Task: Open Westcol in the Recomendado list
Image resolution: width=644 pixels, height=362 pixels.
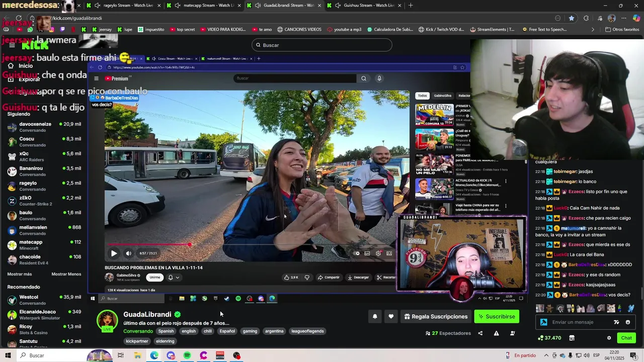Action: [x=44, y=300]
